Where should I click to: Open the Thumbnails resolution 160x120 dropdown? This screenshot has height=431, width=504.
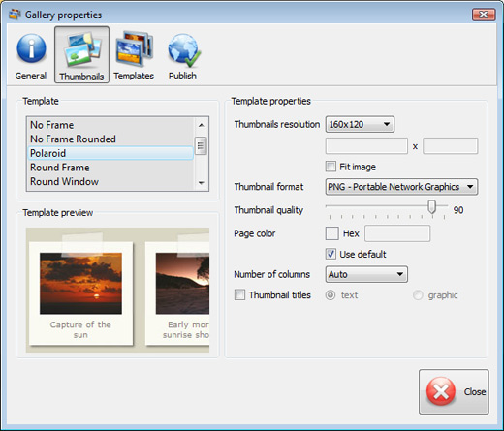pyautogui.click(x=360, y=124)
